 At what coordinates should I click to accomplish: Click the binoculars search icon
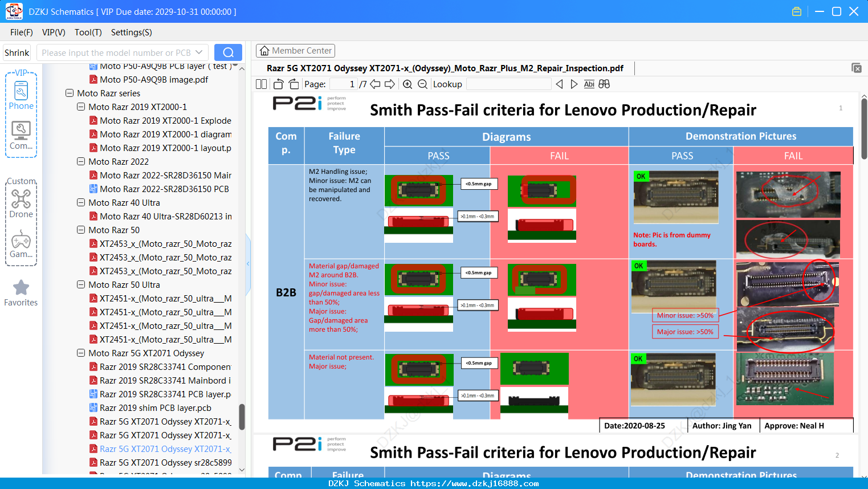(x=604, y=84)
